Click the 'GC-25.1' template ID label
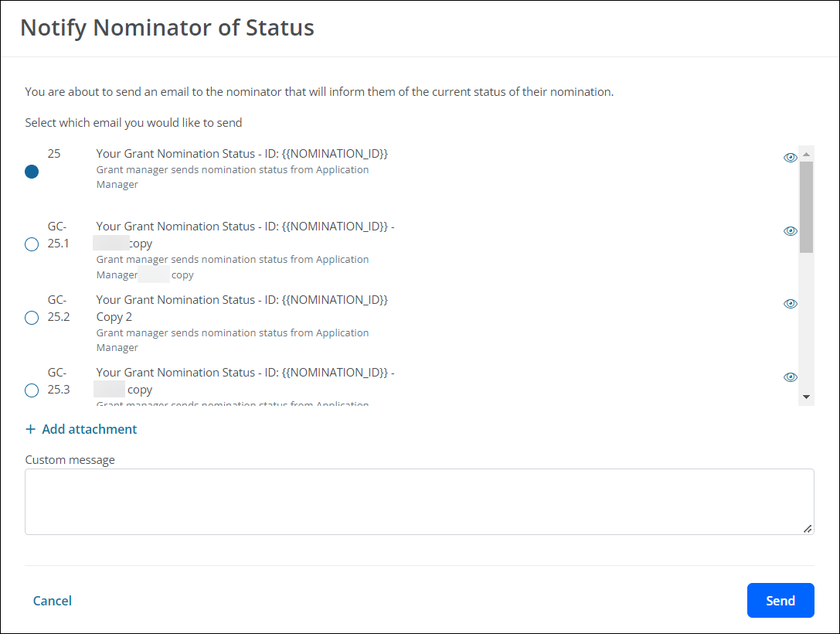 click(x=58, y=235)
